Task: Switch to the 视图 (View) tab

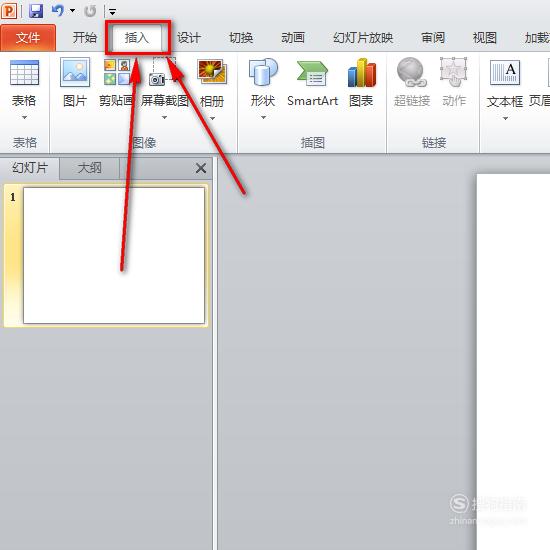Action: [485, 38]
